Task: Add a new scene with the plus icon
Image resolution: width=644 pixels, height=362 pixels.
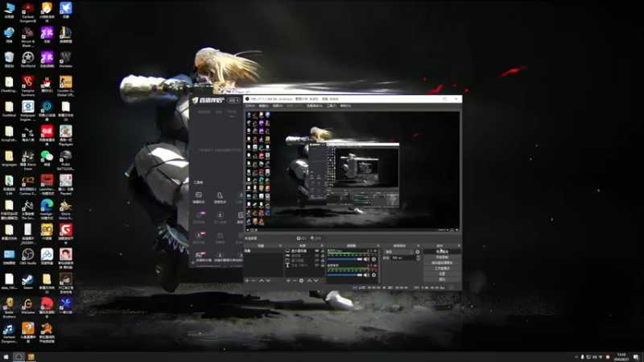Action: pos(247,281)
